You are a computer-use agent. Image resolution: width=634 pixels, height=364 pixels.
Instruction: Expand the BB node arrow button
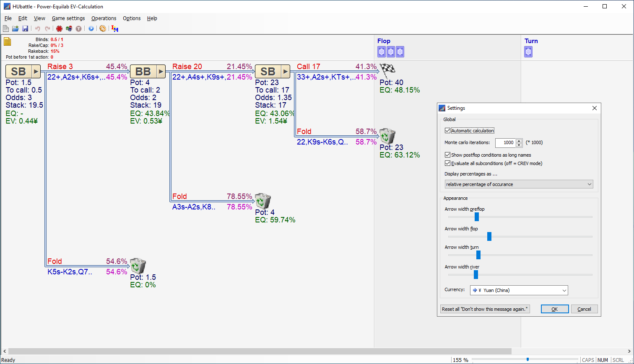tap(161, 72)
